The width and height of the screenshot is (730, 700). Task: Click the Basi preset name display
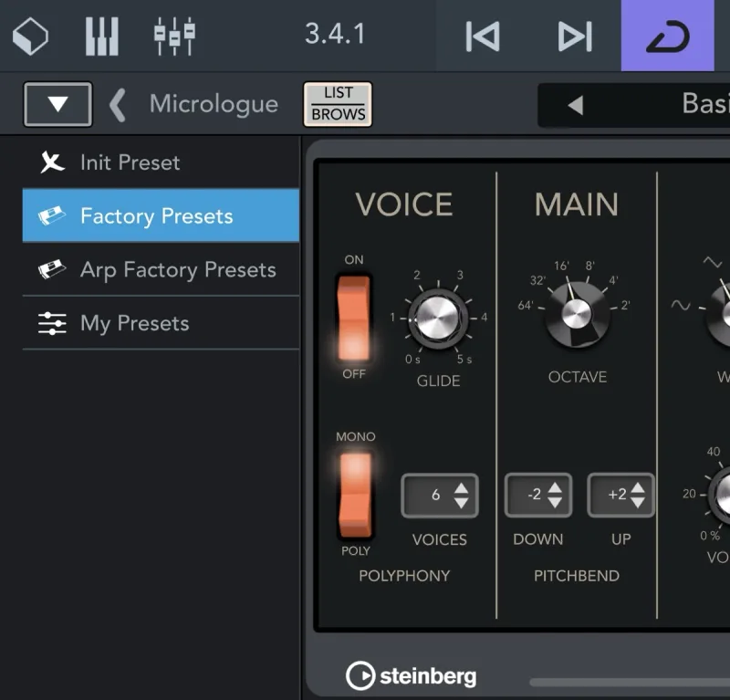click(x=705, y=103)
